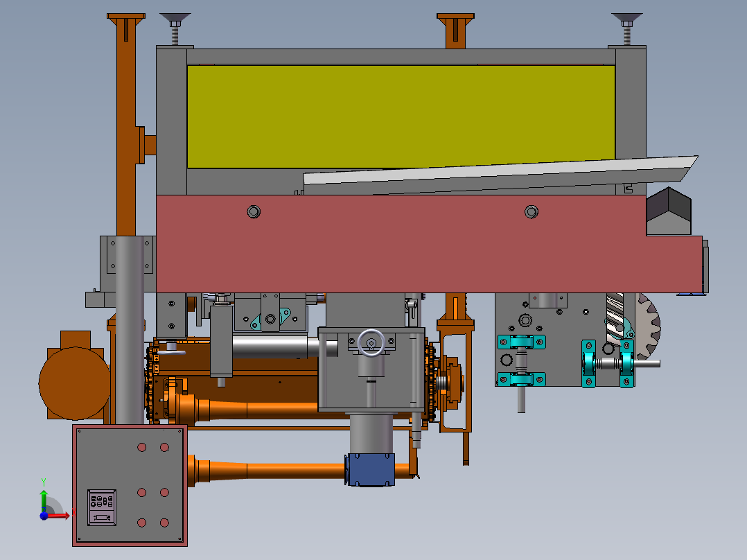Select the small keypad on the control box
The image size is (747, 560).
coord(101,507)
